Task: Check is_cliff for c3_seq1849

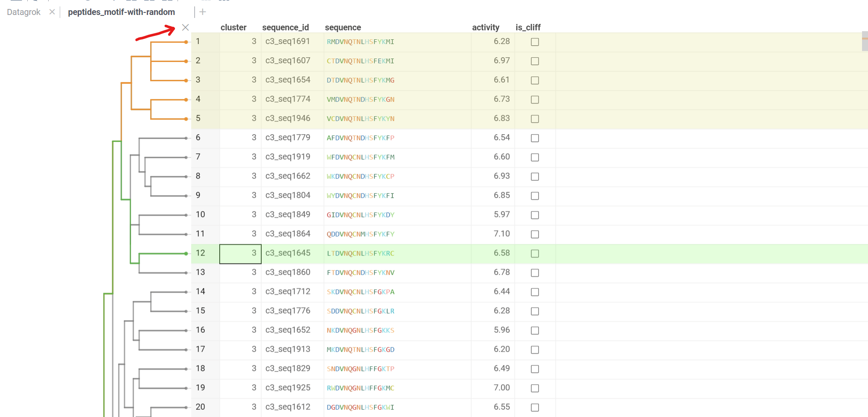Action: [x=535, y=215]
